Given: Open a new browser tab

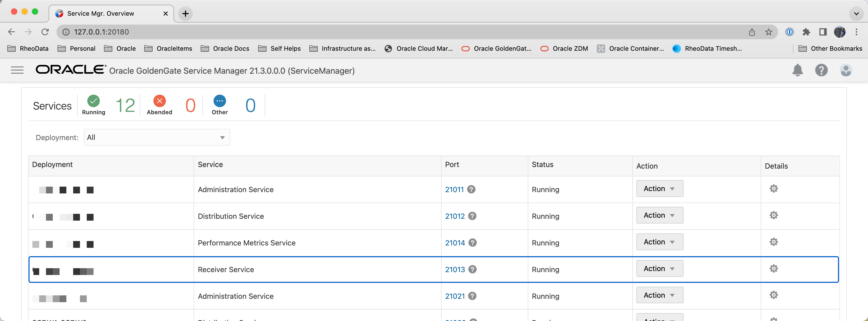Looking at the screenshot, I should [185, 14].
